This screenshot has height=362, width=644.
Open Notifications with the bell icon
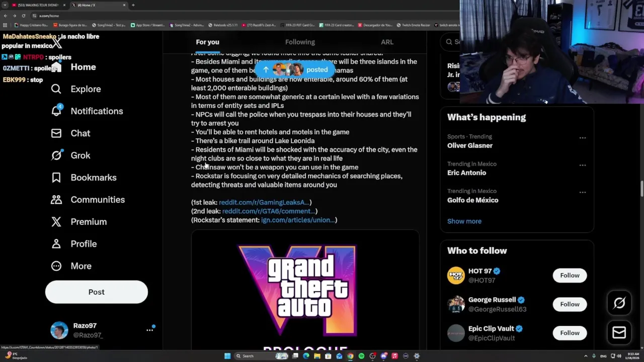(x=87, y=111)
